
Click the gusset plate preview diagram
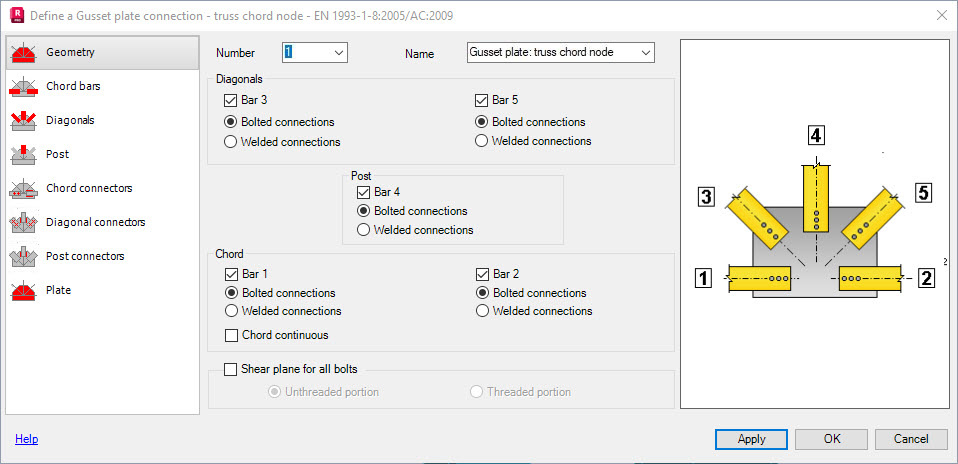813,224
